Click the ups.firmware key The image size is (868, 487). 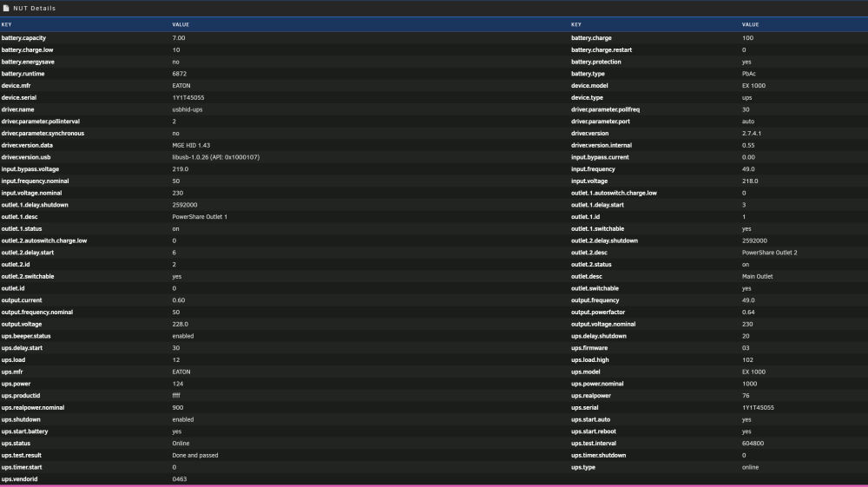click(x=589, y=348)
